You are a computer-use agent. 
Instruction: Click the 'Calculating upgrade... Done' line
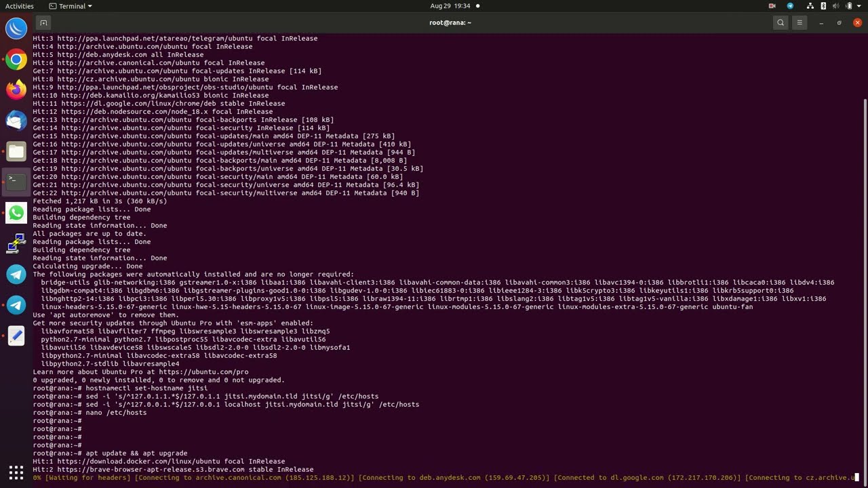point(87,266)
